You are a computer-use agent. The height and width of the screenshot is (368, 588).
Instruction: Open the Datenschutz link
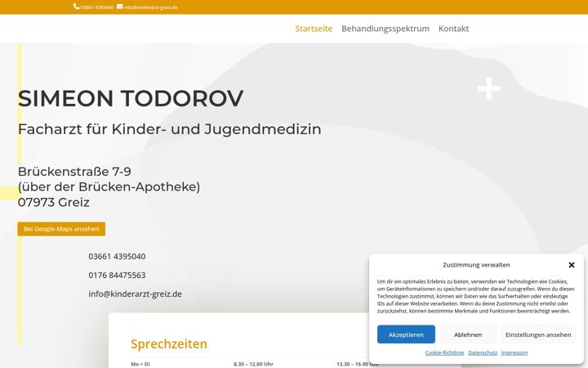pyautogui.click(x=483, y=352)
